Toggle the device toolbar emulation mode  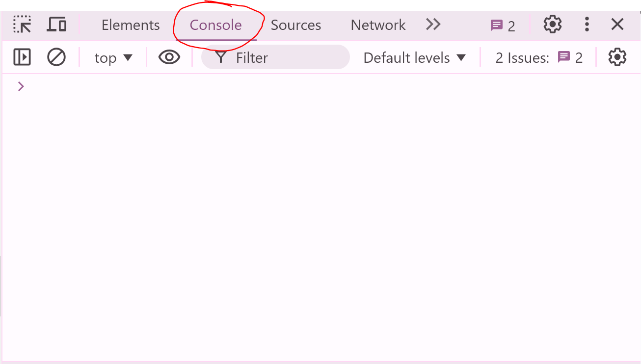56,24
